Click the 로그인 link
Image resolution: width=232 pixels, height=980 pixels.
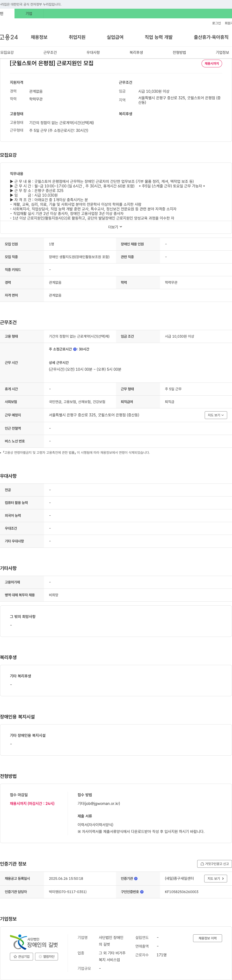tap(216, 23)
